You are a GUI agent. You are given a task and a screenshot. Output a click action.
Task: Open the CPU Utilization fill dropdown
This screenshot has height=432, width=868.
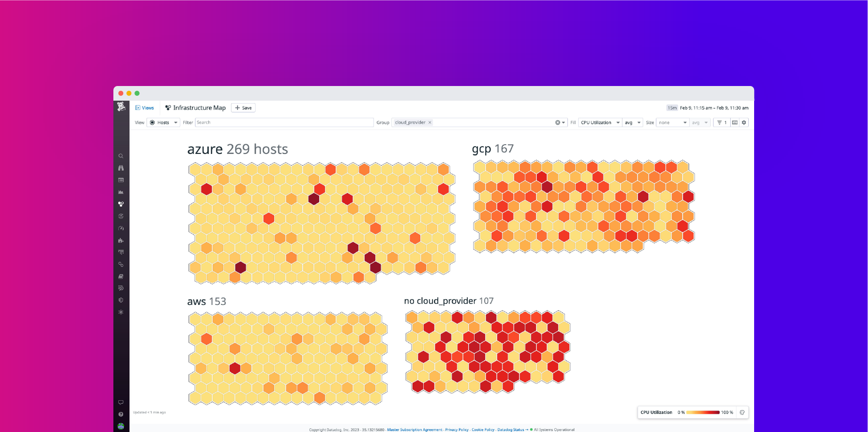click(600, 123)
